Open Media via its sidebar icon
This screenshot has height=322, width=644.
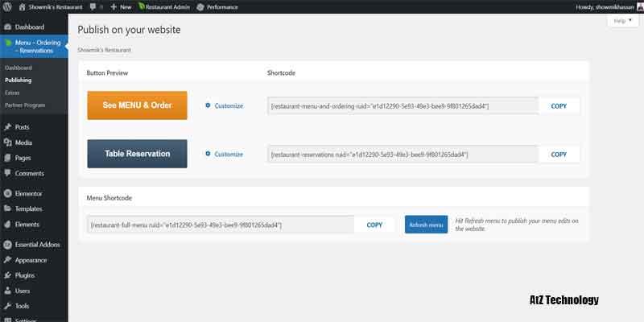(x=8, y=142)
